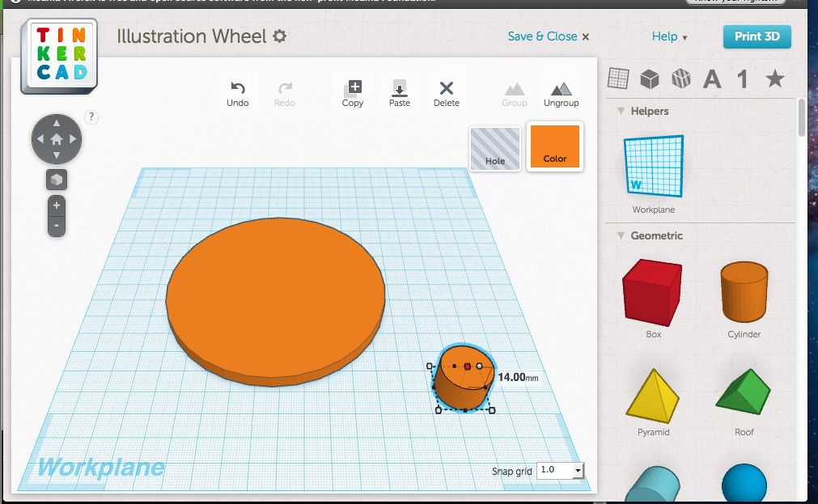Screen dimensions: 818x504
Task: Rotate view down with bottom arrow
Action: click(x=57, y=155)
